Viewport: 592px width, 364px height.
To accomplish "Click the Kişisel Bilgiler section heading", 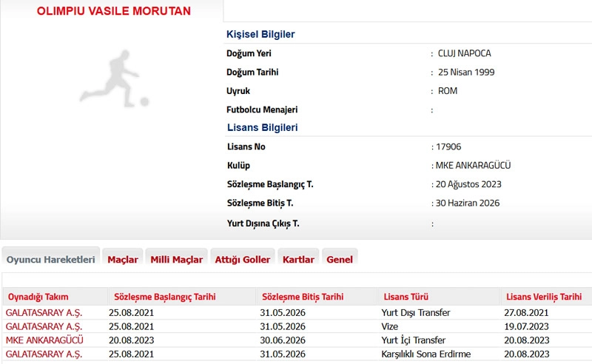I will click(260, 34).
